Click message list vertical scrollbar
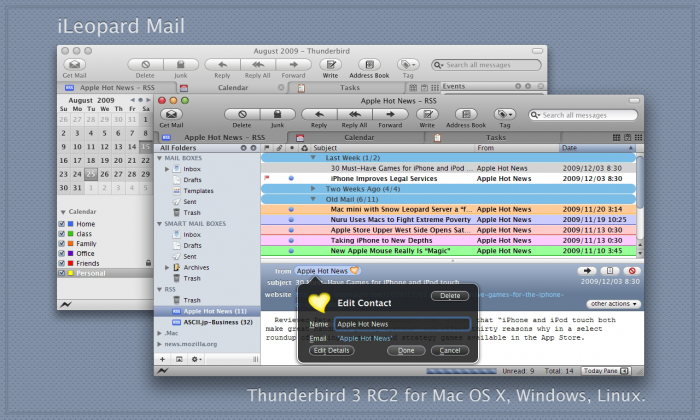The width and height of the screenshot is (700, 420). click(640, 183)
